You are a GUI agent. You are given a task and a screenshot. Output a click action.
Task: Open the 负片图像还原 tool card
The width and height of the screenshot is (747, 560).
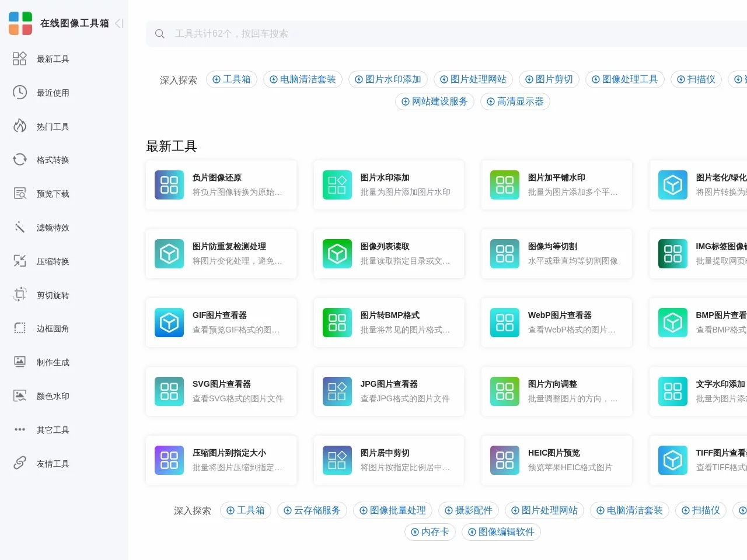tap(221, 184)
